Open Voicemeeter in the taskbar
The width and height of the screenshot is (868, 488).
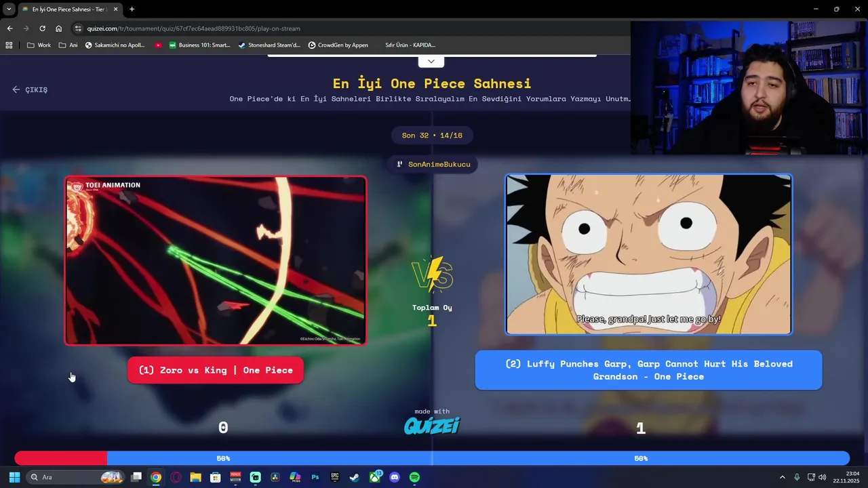tap(235, 477)
